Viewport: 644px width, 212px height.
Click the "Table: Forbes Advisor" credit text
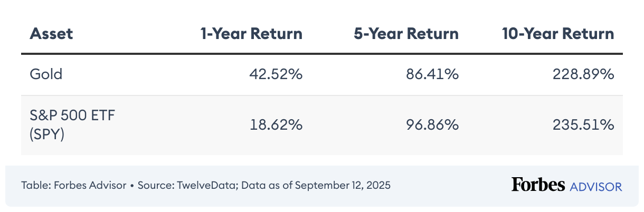[x=74, y=186]
